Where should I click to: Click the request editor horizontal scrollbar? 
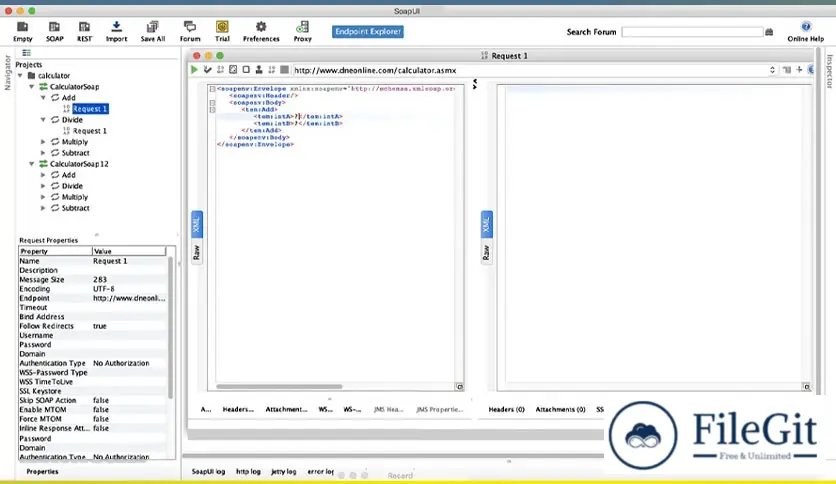click(279, 386)
